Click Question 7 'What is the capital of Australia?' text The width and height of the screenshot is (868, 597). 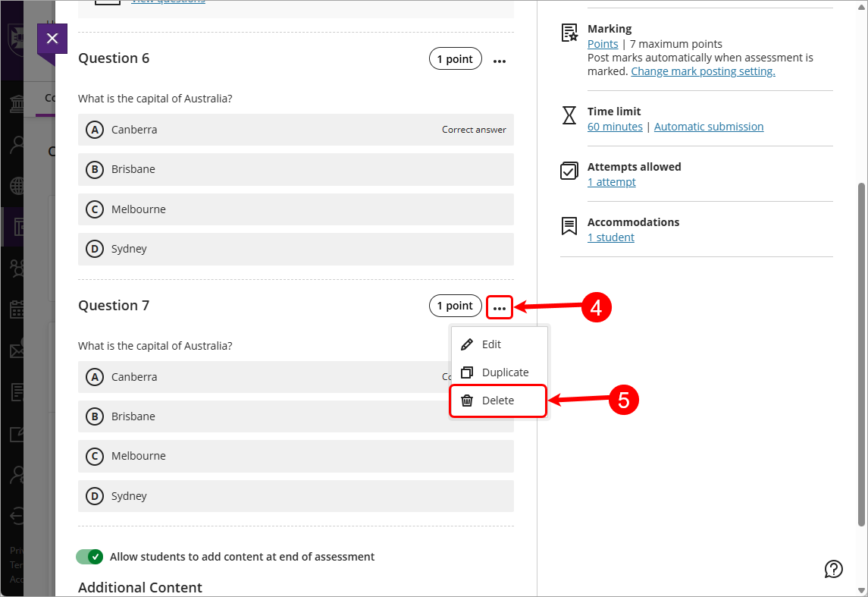[x=155, y=346]
